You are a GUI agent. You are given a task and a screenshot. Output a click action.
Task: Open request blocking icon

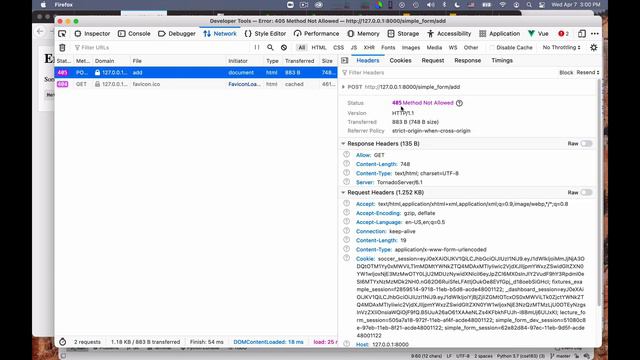(x=284, y=48)
